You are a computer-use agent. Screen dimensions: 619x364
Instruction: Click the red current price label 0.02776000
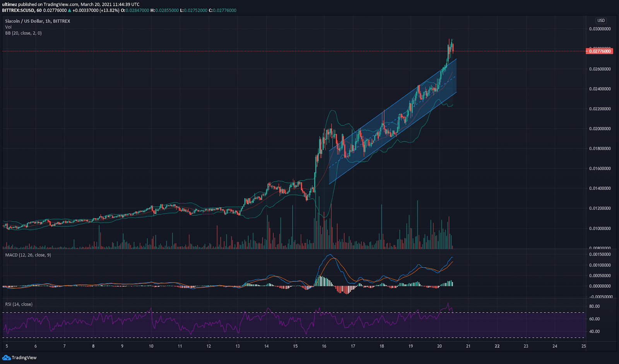[x=599, y=51]
